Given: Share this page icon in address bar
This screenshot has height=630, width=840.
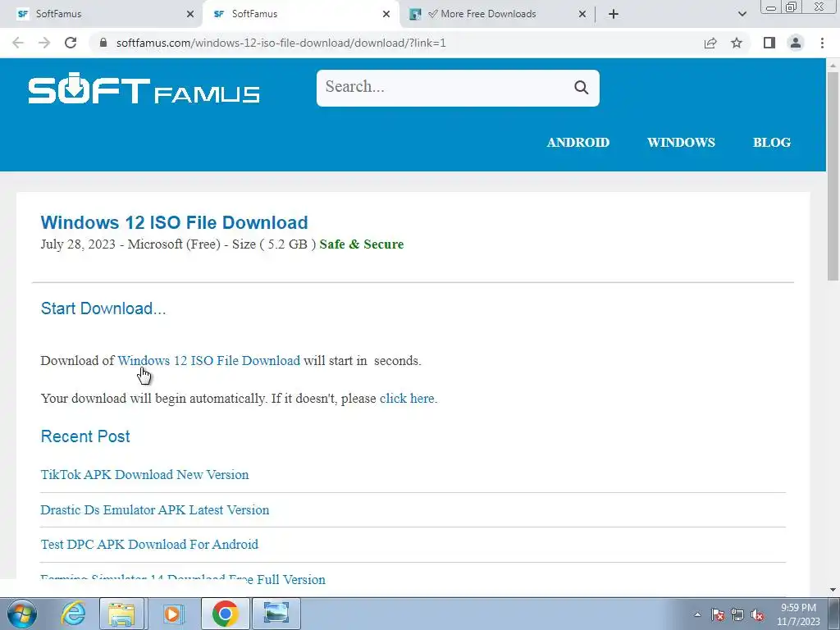Looking at the screenshot, I should tap(710, 43).
